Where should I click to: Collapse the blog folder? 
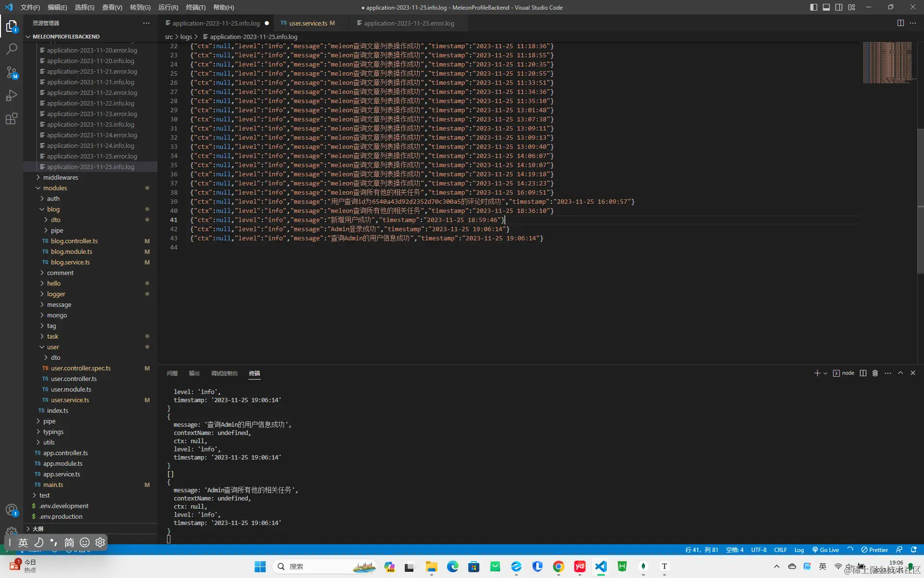53,210
